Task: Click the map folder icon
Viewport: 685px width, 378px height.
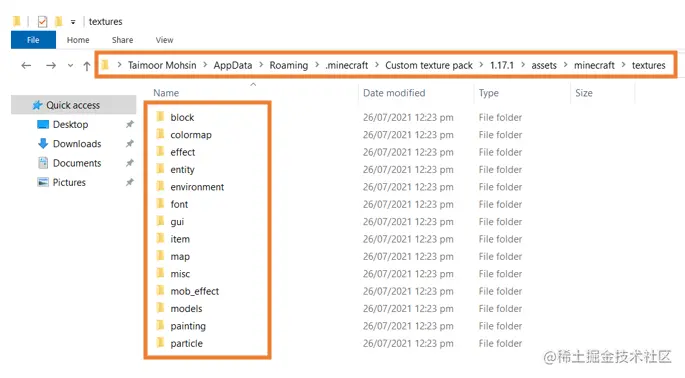Action: point(160,256)
